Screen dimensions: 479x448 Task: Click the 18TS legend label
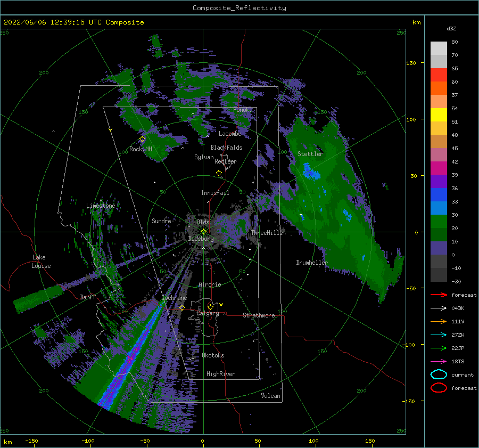point(458,362)
